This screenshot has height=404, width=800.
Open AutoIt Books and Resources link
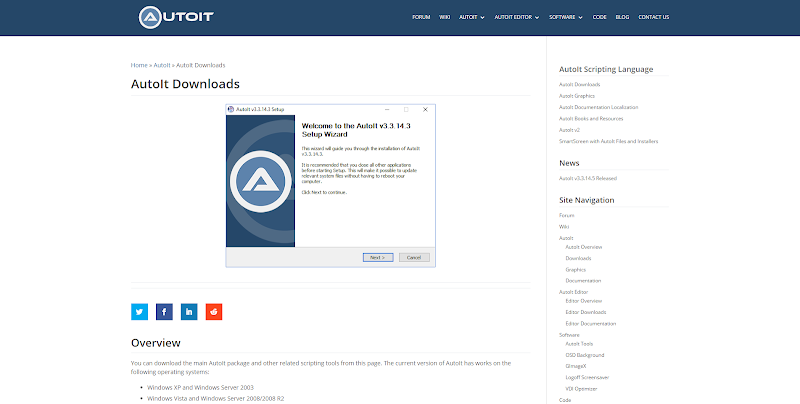click(591, 118)
